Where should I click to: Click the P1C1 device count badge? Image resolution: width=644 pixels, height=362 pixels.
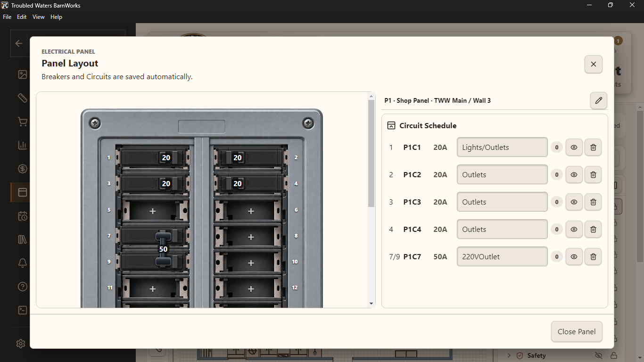tap(556, 148)
